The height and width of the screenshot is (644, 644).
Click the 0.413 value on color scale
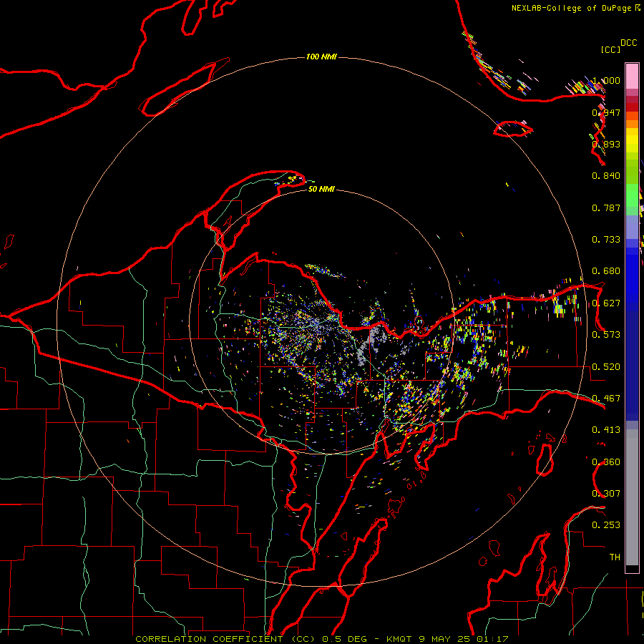(606, 430)
